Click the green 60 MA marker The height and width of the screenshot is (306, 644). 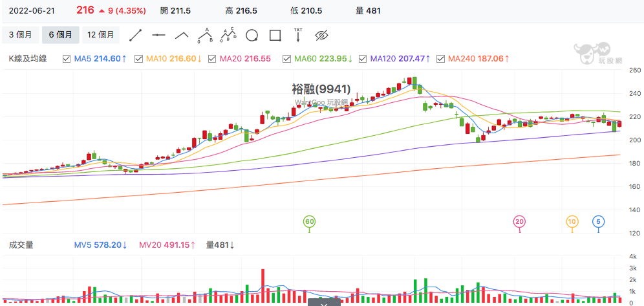point(309,222)
